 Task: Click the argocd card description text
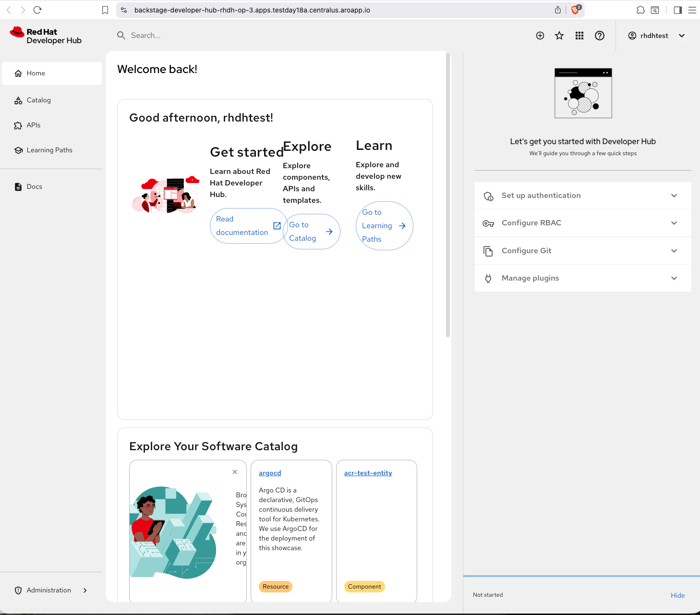coord(289,519)
